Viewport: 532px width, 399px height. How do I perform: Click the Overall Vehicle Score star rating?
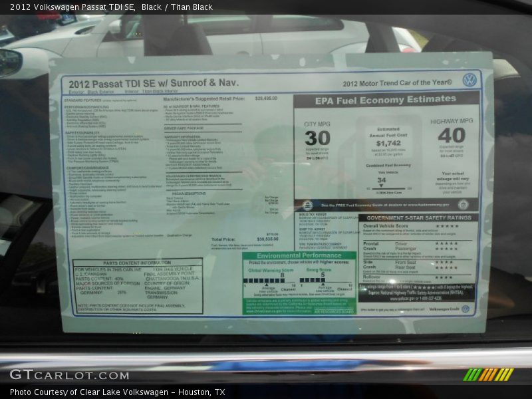tap(447, 226)
